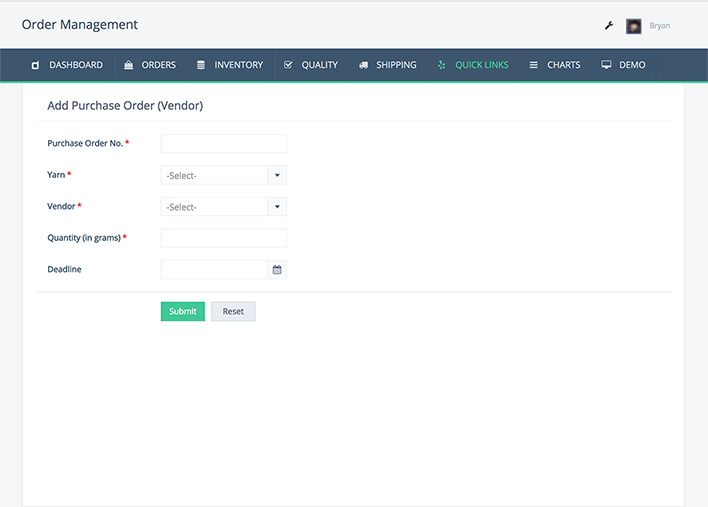Open the Dashboard menu
Screen dimensions: 708x507
tap(67, 65)
